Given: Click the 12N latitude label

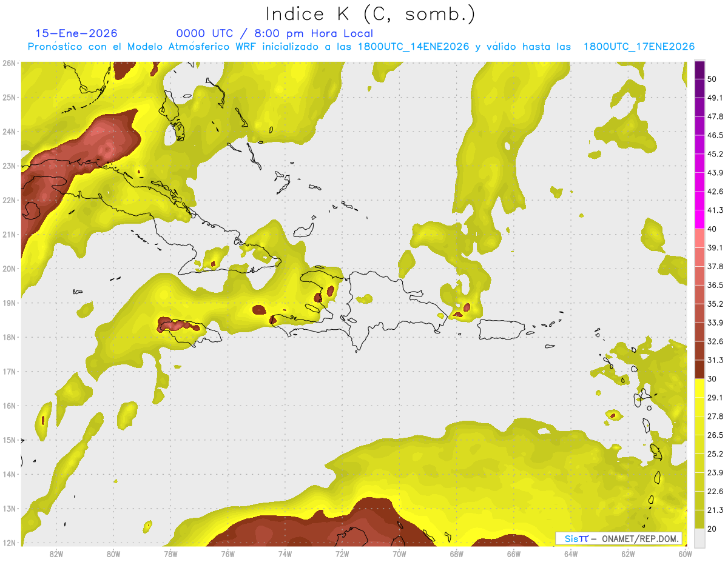Looking at the screenshot, I should 8,543.
